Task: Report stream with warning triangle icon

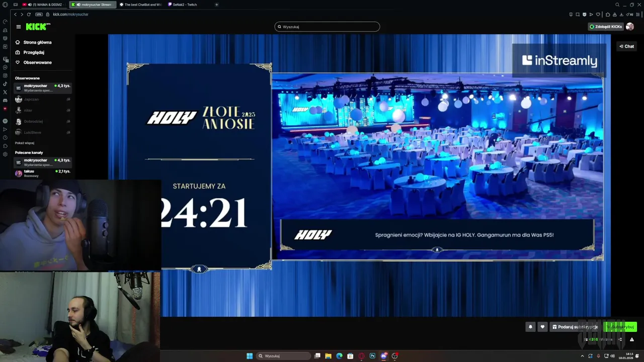Action: tap(632, 339)
